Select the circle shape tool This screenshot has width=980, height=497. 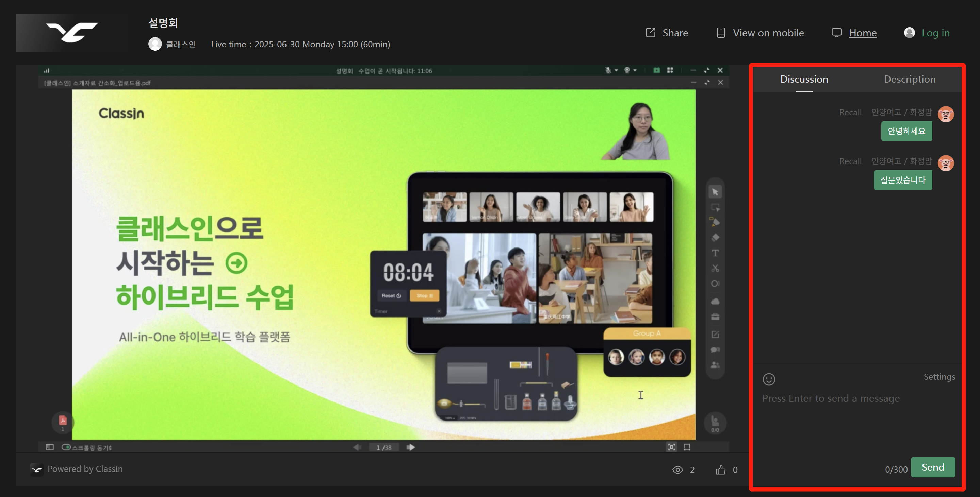point(715,284)
